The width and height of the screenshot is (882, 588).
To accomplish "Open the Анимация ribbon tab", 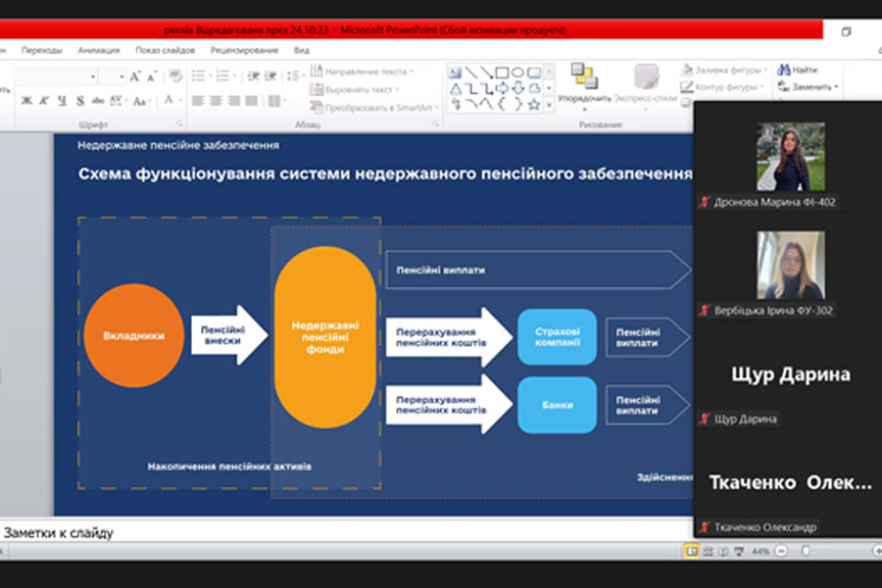I will (99, 50).
